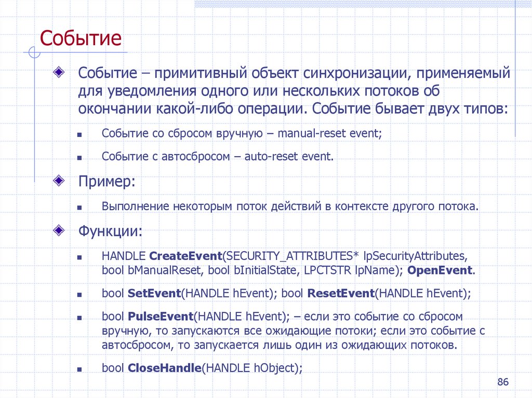Click the phrase "примитивный объект синхронизации"
Viewport: 532px width, 398px height.
282,74
